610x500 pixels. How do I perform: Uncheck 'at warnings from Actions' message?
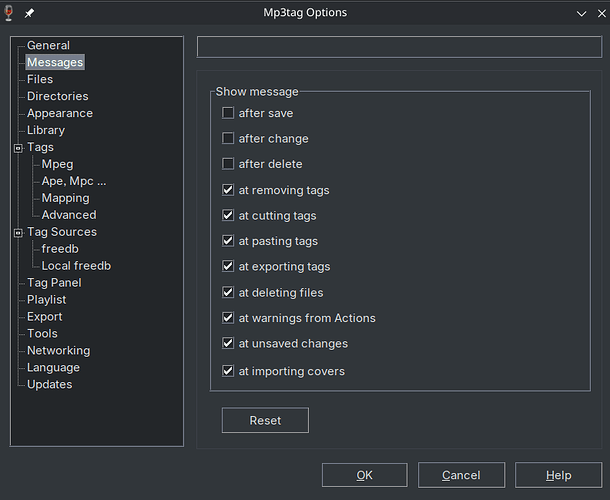coord(228,318)
